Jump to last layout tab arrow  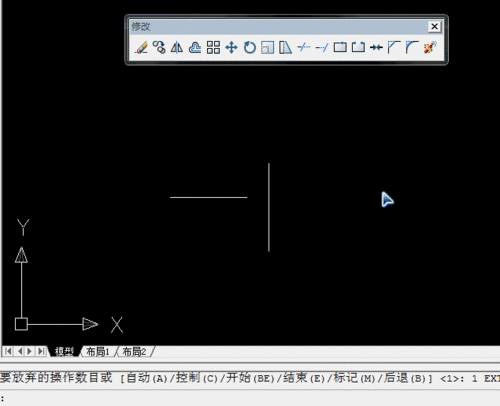[x=41, y=351]
